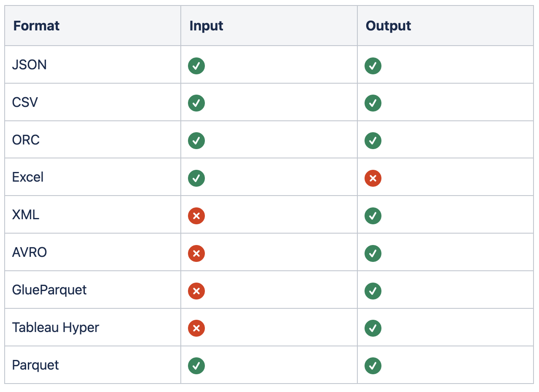Click the green checkmark for Excel Input
This screenshot has height=392, width=539.
click(x=196, y=178)
